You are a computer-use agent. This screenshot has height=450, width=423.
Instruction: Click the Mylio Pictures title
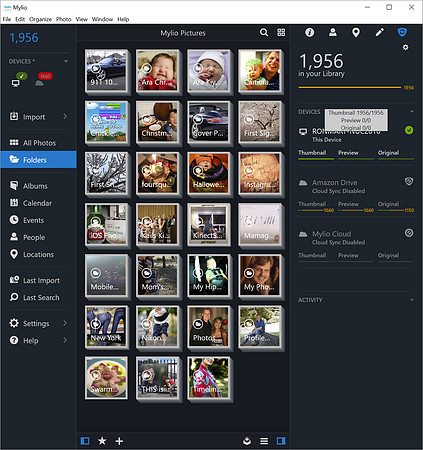pos(183,33)
